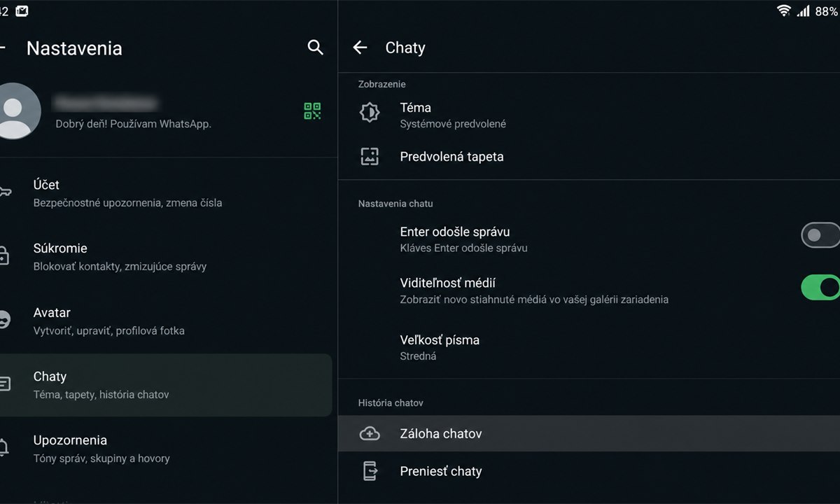The width and height of the screenshot is (840, 504).
Task: Disable Viditeľnosť médií switch
Action: [x=820, y=287]
